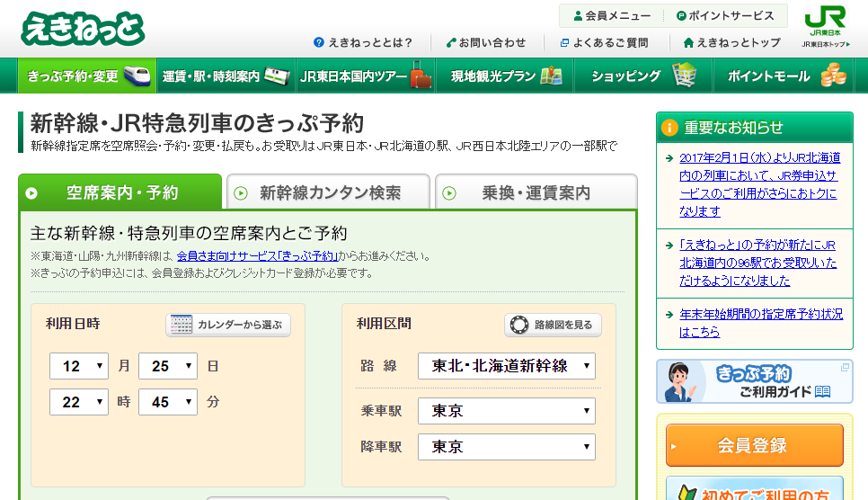Select きっぷ予約・変更 menu item
The image size is (868, 500).
87,76
